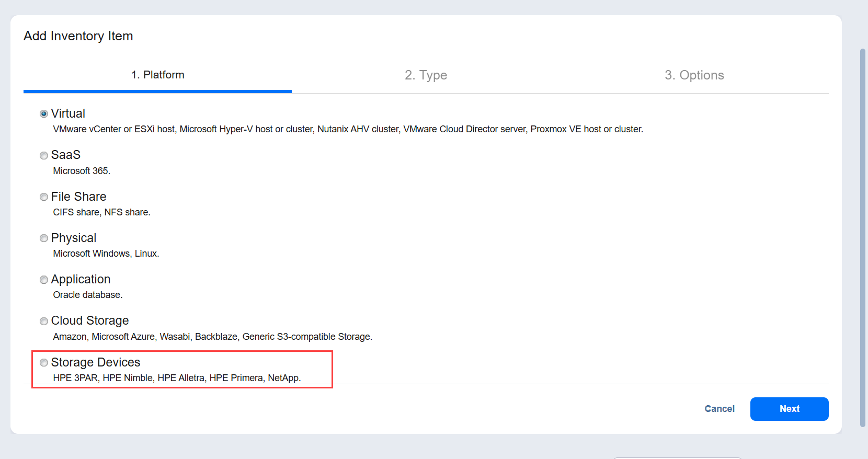Click the Oracle database description text
868x459 pixels.
pos(87,295)
